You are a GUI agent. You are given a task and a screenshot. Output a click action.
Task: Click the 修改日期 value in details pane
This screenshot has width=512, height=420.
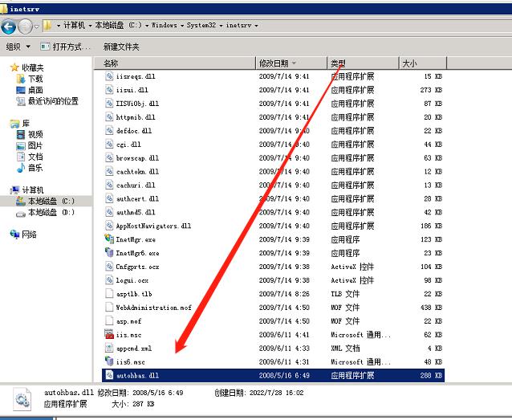tap(158, 393)
